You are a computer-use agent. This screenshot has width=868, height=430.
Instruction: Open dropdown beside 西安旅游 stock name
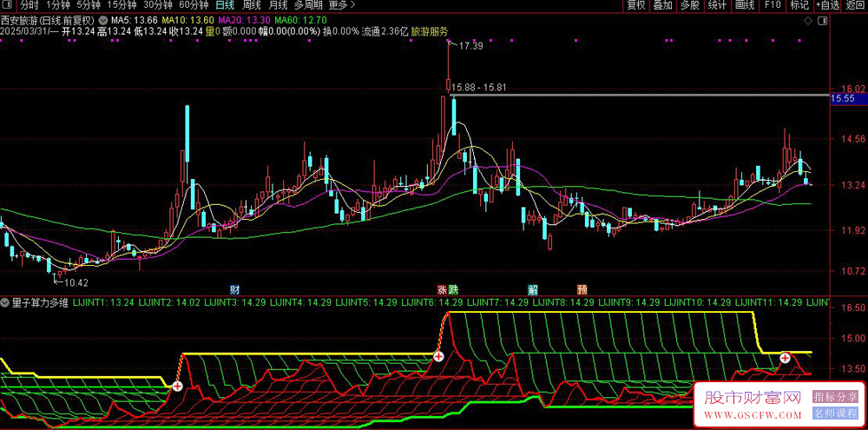pyautogui.click(x=103, y=20)
